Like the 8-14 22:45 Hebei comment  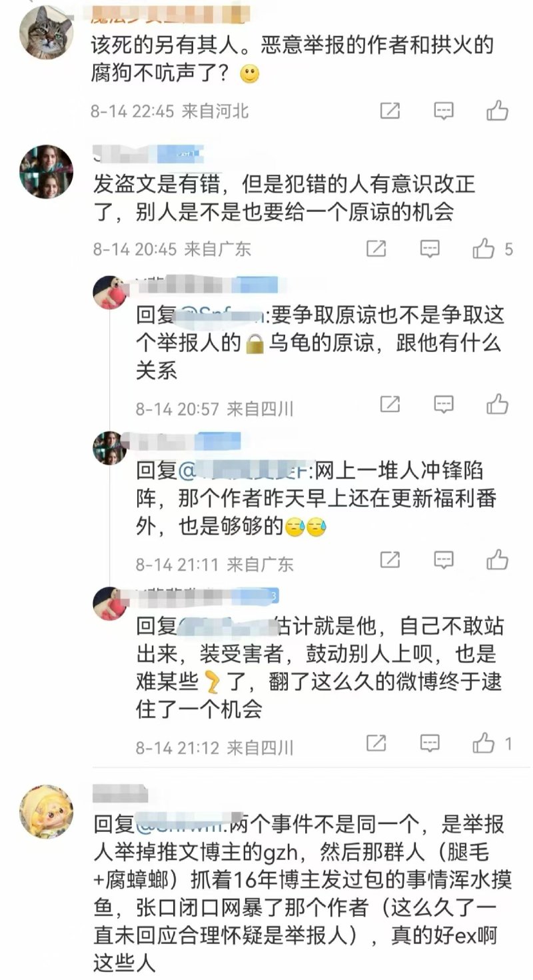(497, 111)
